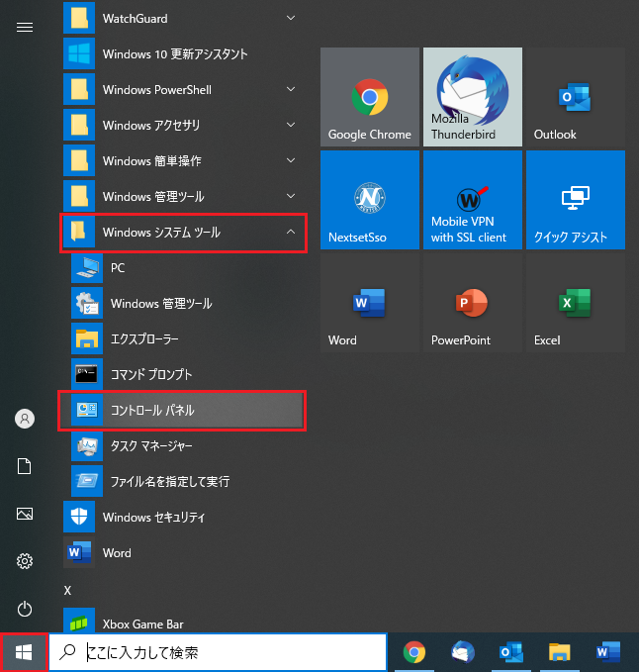
Task: Open the クイック アシスト tile
Action: click(575, 200)
